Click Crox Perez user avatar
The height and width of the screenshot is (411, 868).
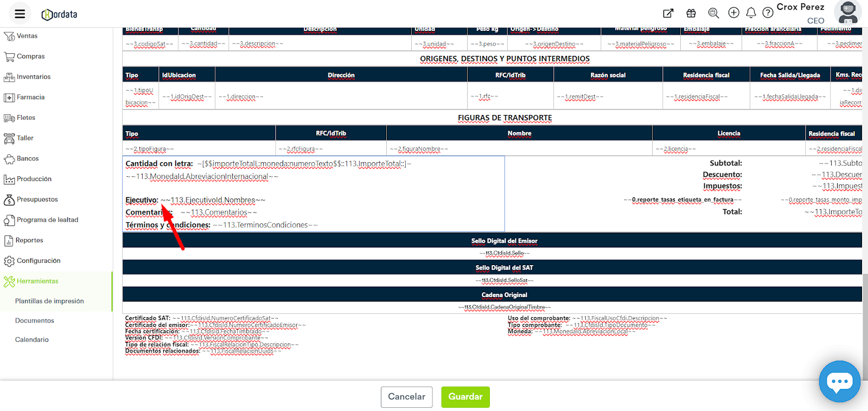point(847,12)
